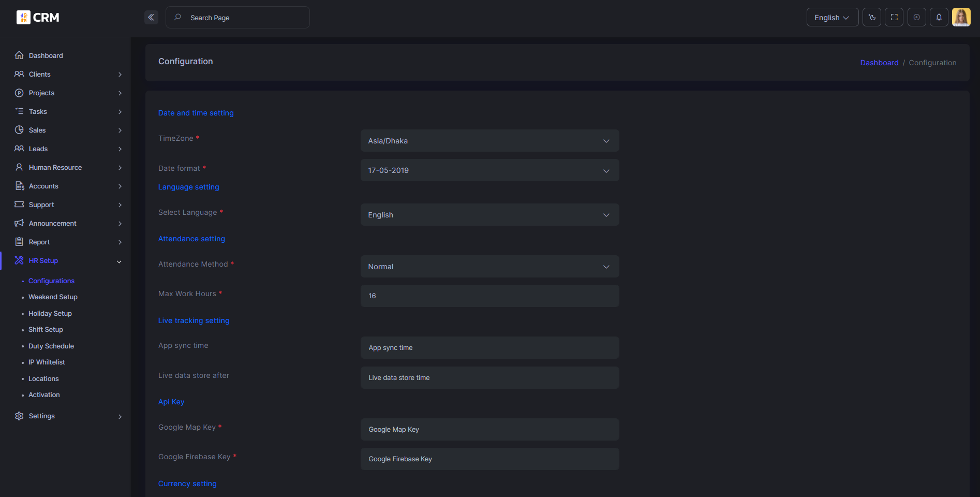The height and width of the screenshot is (497, 980).
Task: Focus the Google Map Key field
Action: tap(489, 430)
